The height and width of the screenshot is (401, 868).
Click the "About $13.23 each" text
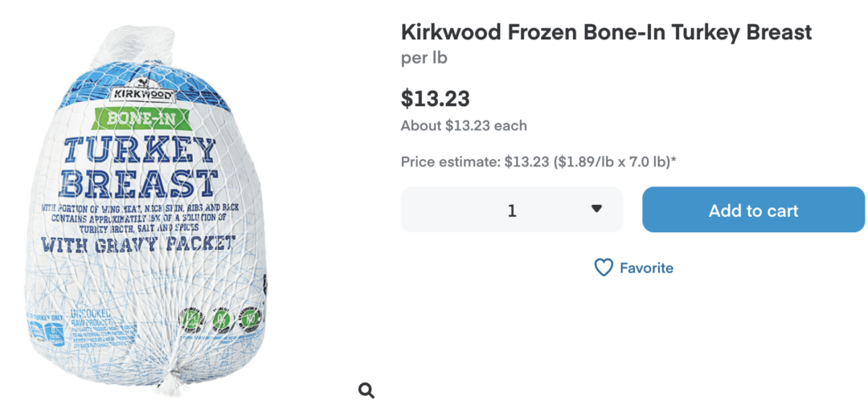tap(464, 125)
